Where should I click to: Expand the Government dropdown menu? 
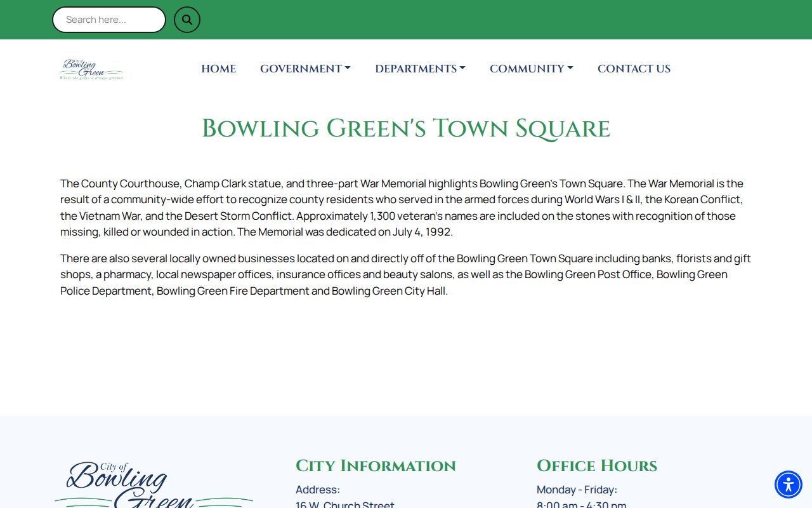click(305, 69)
